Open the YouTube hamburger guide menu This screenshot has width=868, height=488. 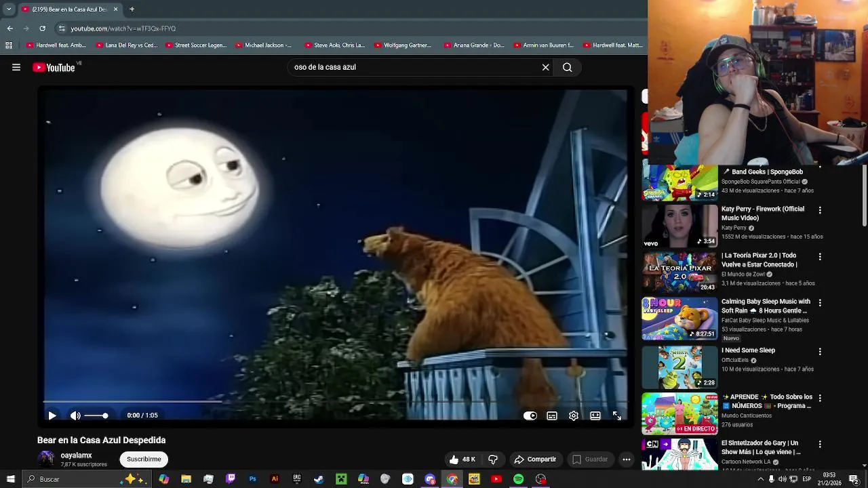click(16, 67)
